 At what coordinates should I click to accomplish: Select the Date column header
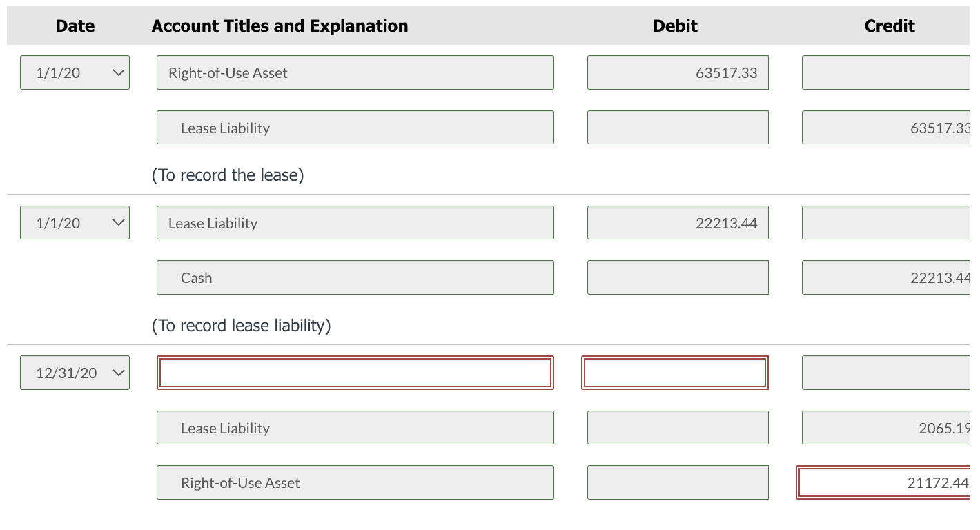[x=75, y=26]
